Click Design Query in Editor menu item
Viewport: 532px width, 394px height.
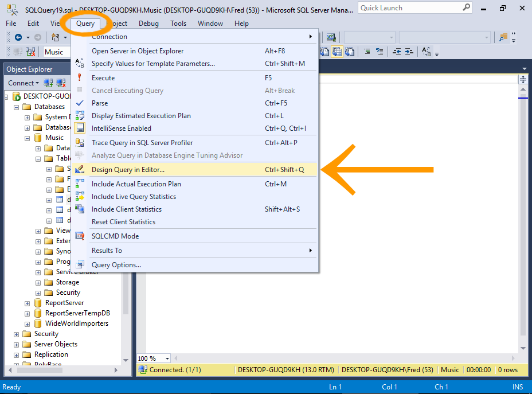(x=128, y=170)
